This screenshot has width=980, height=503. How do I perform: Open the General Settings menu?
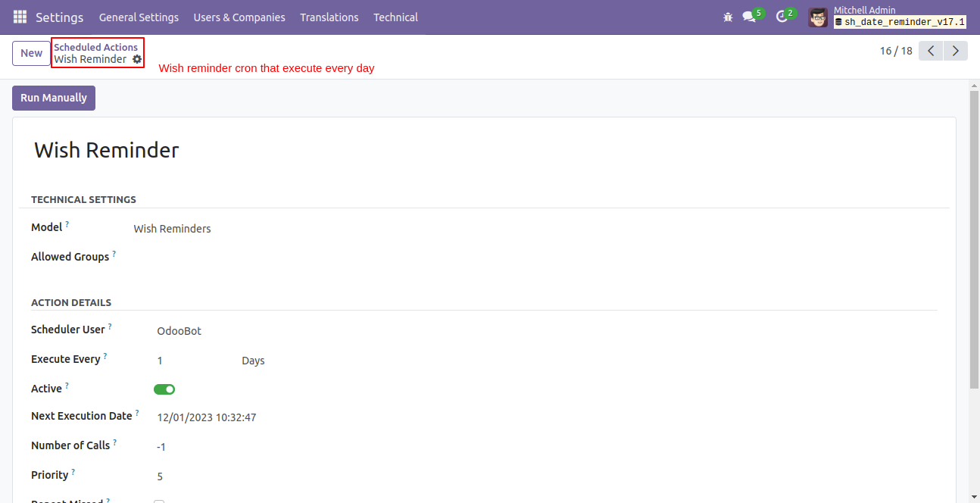(139, 17)
